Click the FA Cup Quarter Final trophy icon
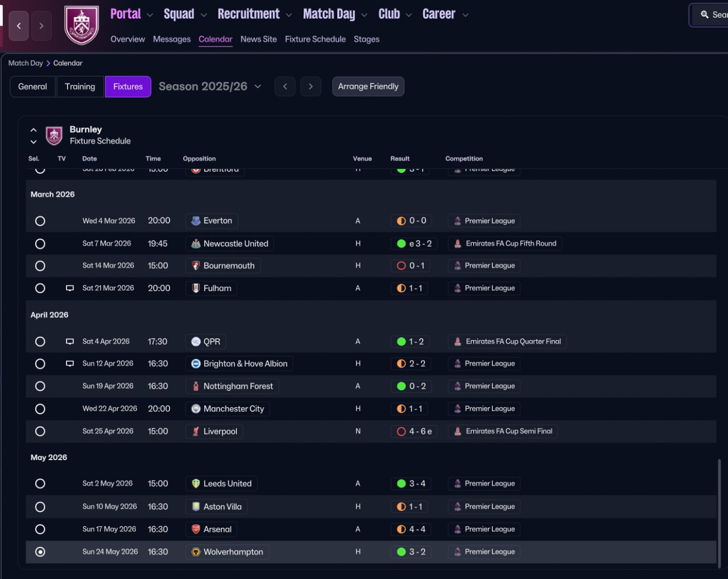 point(458,341)
